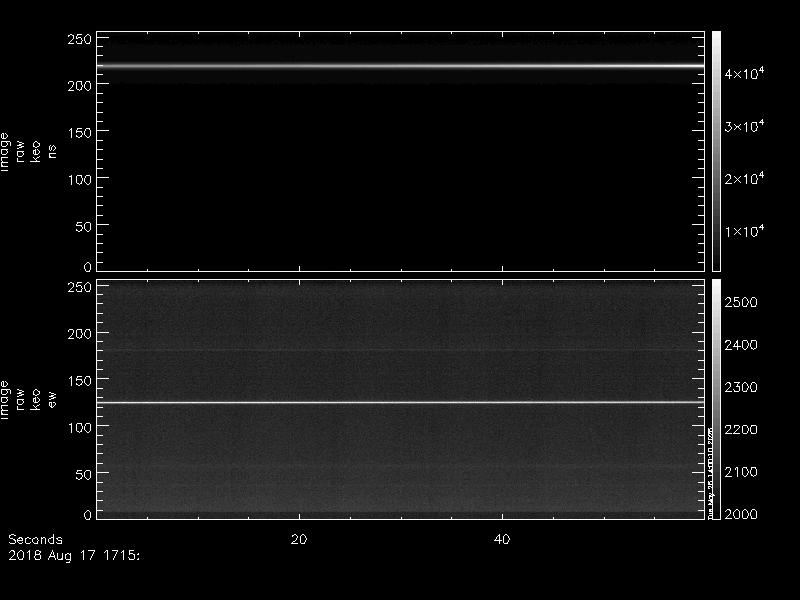
Task: Click the ns keogram grayscale colorbar
Action: (x=716, y=151)
